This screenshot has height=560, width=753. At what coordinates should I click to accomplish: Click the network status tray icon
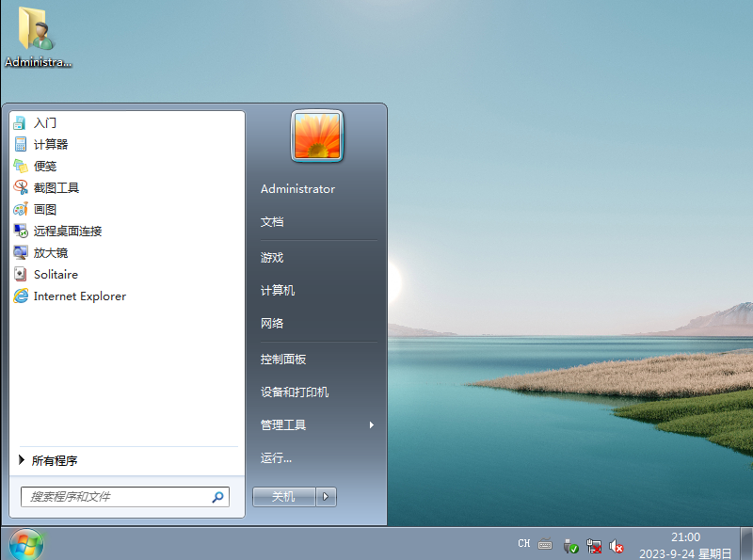tap(594, 546)
